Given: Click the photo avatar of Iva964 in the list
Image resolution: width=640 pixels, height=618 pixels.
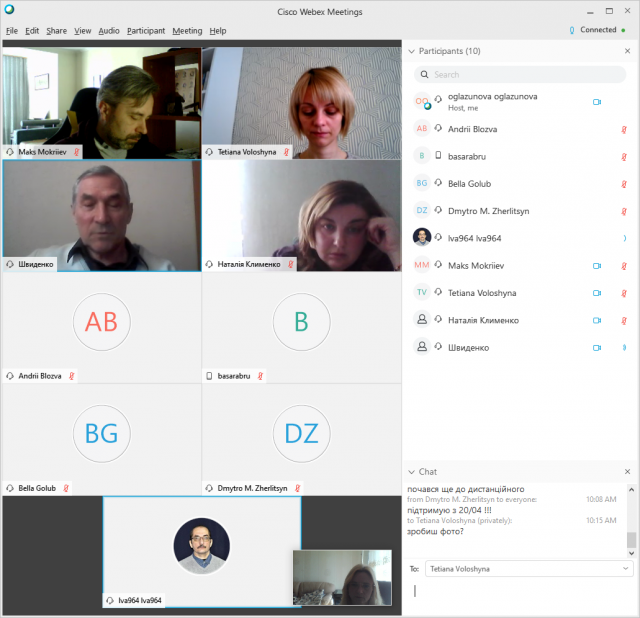Looking at the screenshot, I should (422, 237).
